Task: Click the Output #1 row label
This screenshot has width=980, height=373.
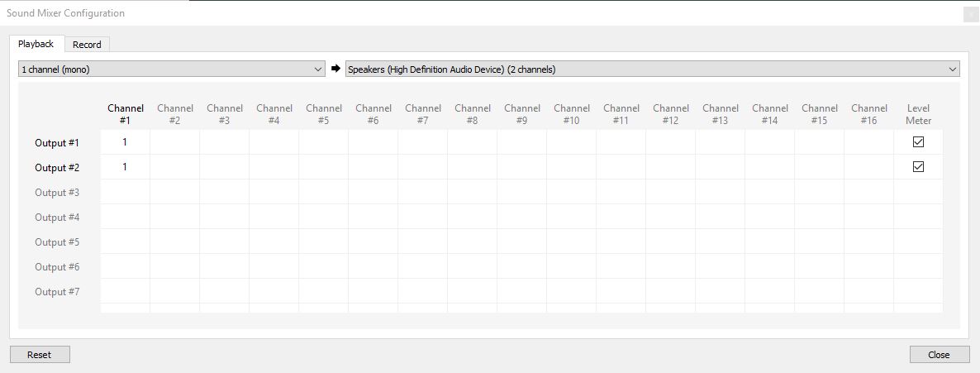Action: [x=57, y=143]
